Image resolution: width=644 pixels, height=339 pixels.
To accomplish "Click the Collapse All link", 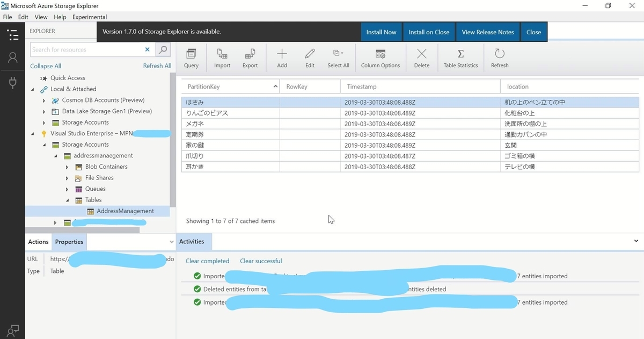I will 46,66.
